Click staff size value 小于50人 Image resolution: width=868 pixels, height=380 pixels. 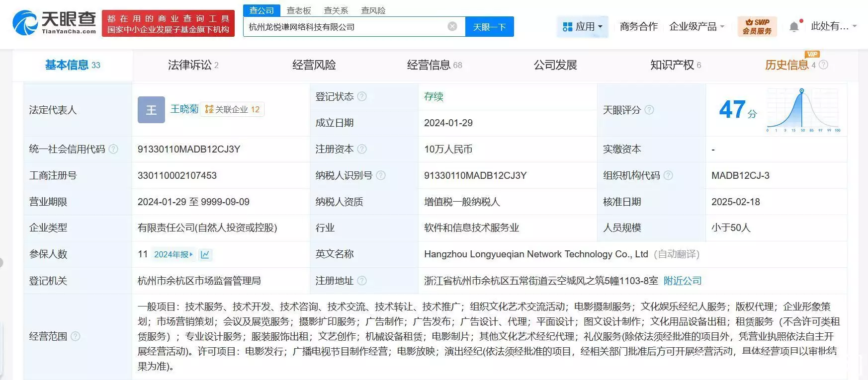tap(731, 228)
